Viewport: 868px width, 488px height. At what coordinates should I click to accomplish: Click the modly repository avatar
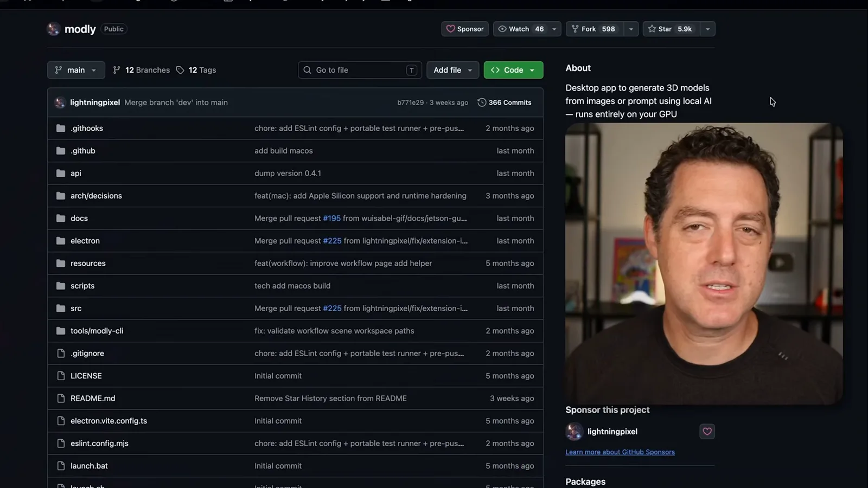click(53, 29)
